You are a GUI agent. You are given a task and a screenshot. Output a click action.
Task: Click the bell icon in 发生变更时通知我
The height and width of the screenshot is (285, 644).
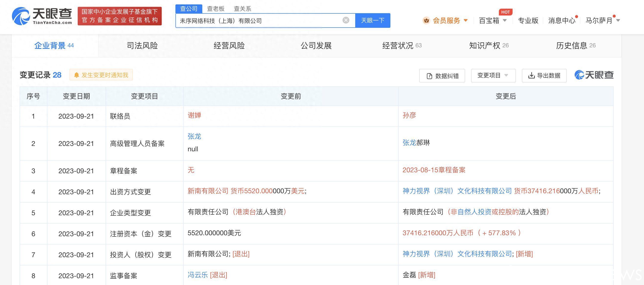pyautogui.click(x=76, y=75)
